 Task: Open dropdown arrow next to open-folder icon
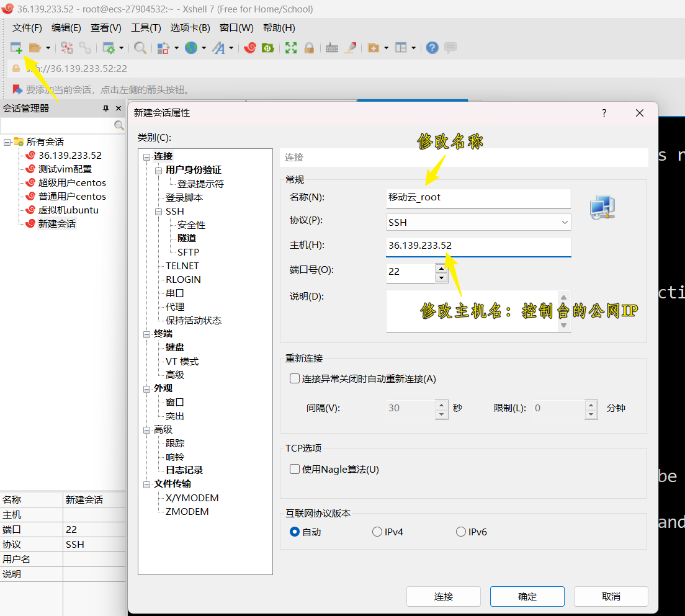[48, 48]
